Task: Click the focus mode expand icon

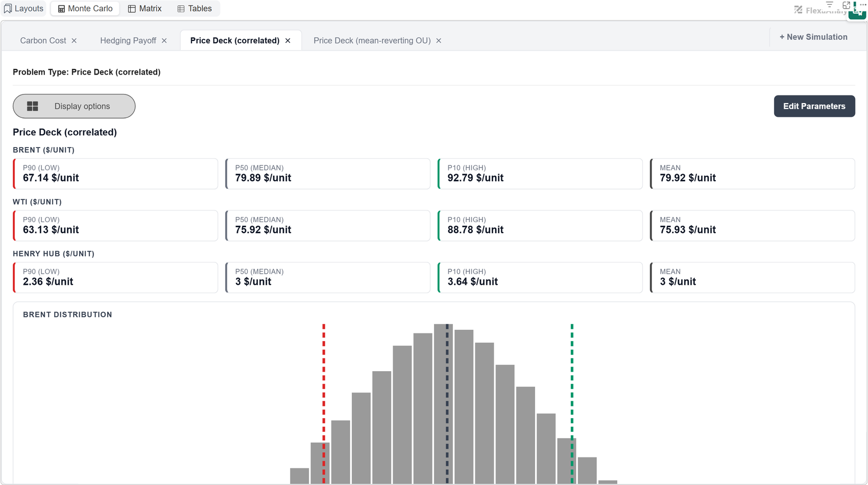Action: pos(846,5)
